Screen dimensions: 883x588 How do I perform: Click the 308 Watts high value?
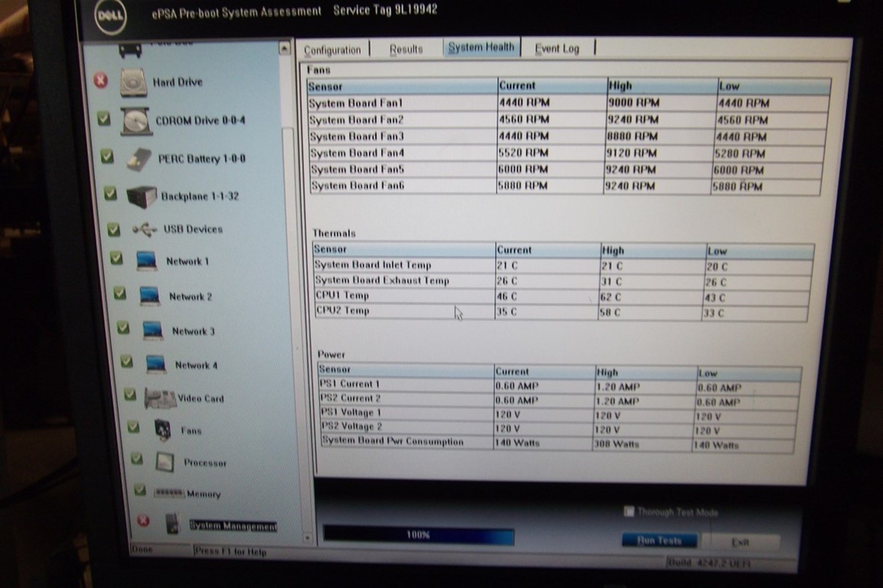(x=616, y=443)
